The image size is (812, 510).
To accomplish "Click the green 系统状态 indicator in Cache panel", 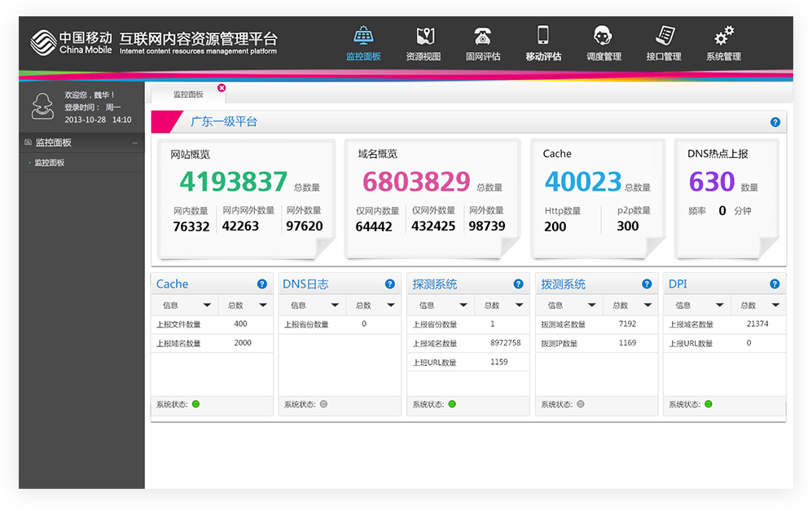I will coord(196,404).
